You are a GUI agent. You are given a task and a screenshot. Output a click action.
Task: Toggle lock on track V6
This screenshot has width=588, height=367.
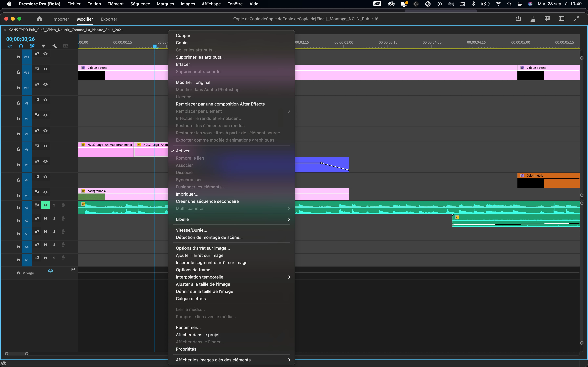(x=18, y=149)
